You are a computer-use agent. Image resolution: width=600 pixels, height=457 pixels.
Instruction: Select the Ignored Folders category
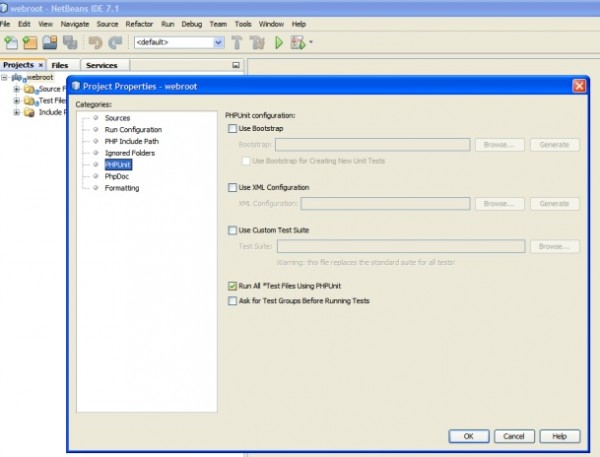[130, 153]
